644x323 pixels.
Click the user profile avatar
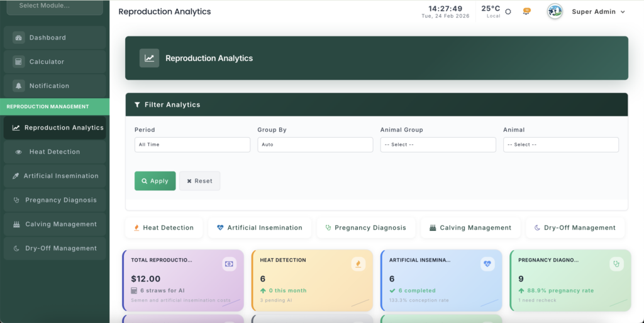tap(555, 11)
